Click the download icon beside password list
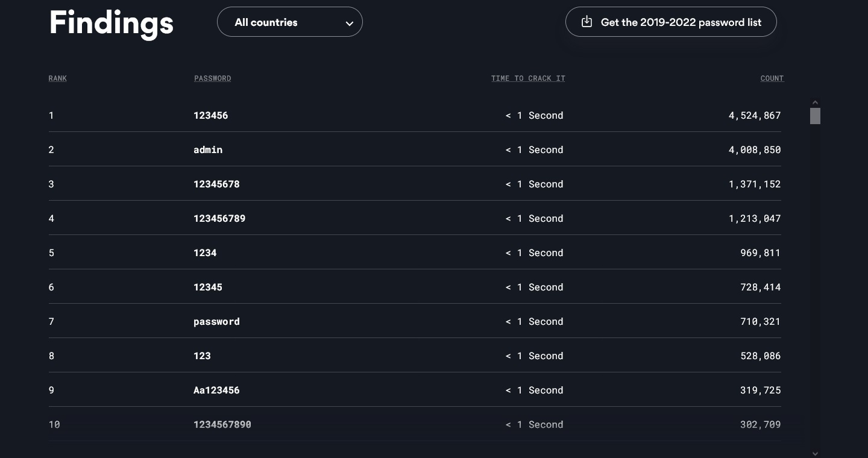 [x=587, y=22]
